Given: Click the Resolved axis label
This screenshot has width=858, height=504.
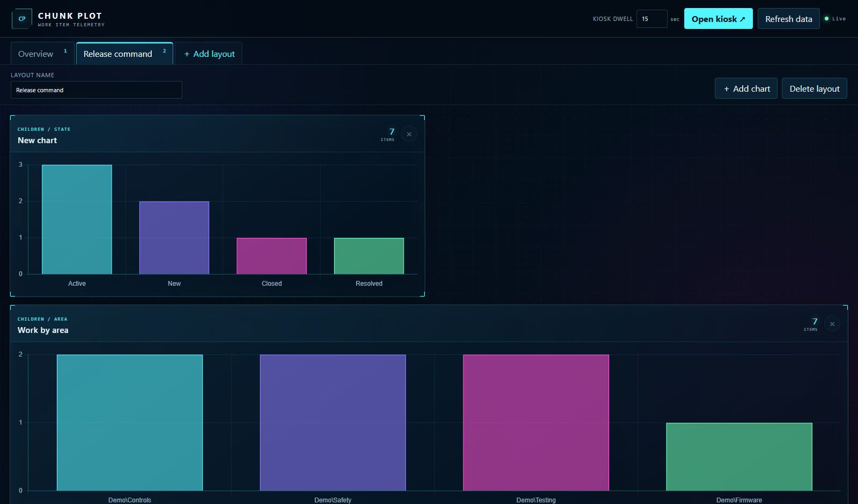Looking at the screenshot, I should click(x=369, y=284).
